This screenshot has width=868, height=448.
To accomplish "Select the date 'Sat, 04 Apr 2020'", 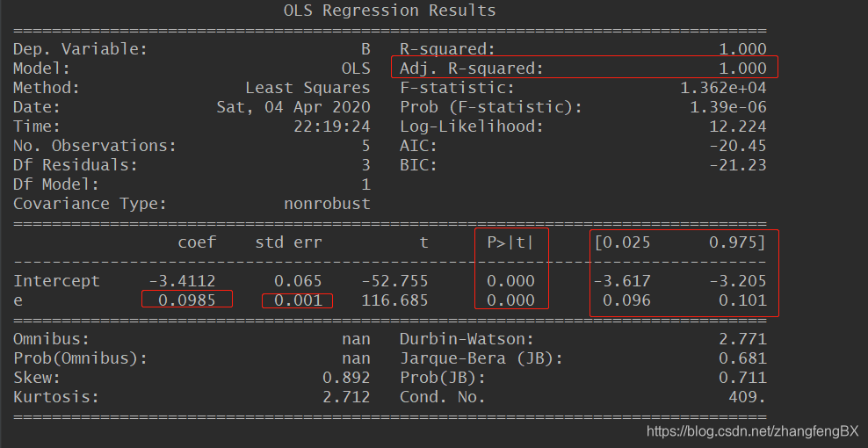I will (293, 107).
